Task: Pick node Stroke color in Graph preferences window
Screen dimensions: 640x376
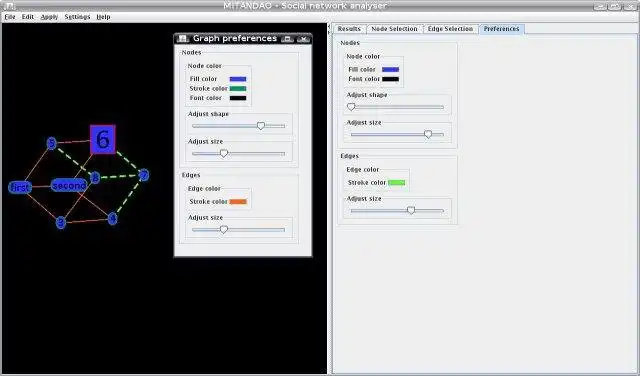Action: (x=238, y=89)
